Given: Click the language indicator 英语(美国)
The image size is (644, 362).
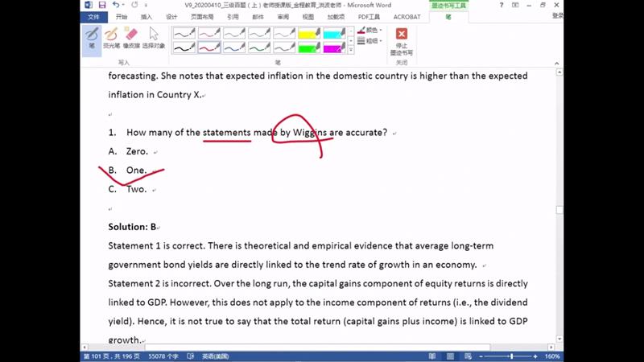Looking at the screenshot, I should click(215, 356).
